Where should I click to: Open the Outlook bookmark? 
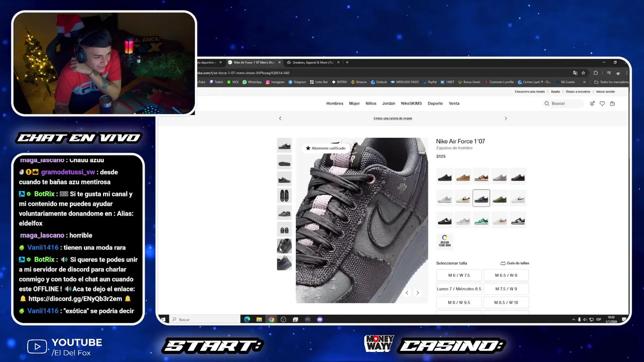[x=379, y=82]
